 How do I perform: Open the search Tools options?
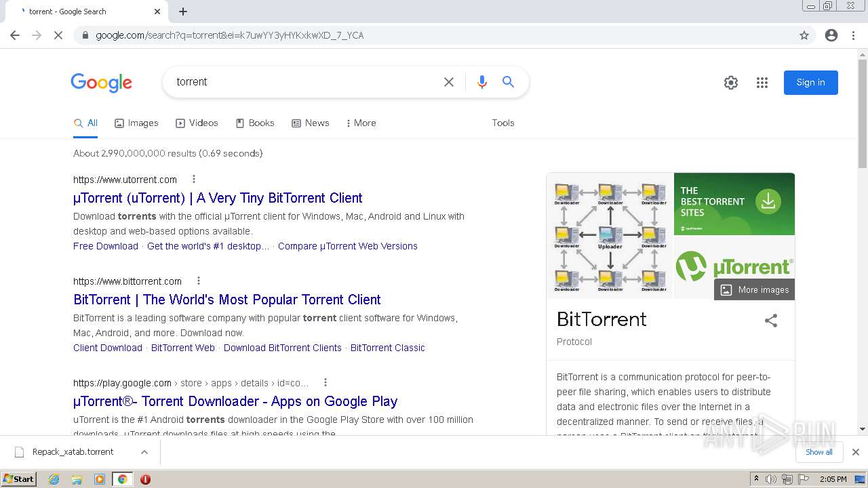click(x=503, y=123)
